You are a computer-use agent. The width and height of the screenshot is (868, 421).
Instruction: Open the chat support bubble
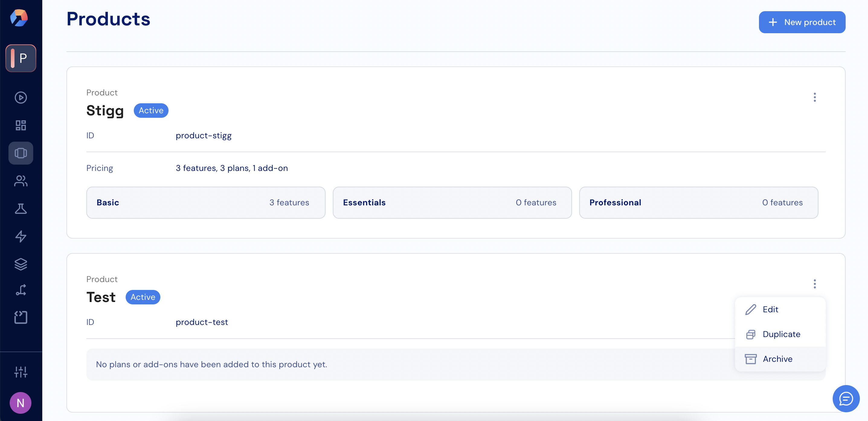[845, 399]
